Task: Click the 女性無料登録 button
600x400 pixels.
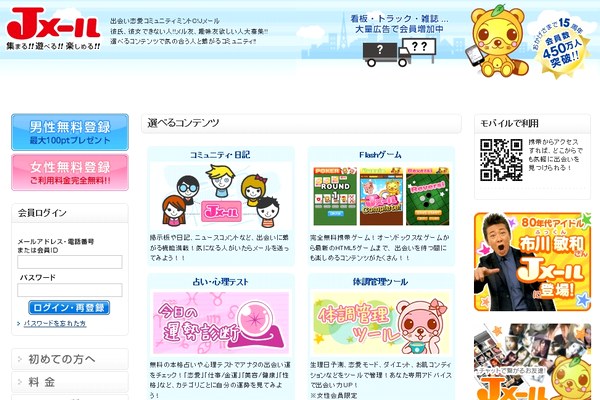Action: click(x=70, y=172)
